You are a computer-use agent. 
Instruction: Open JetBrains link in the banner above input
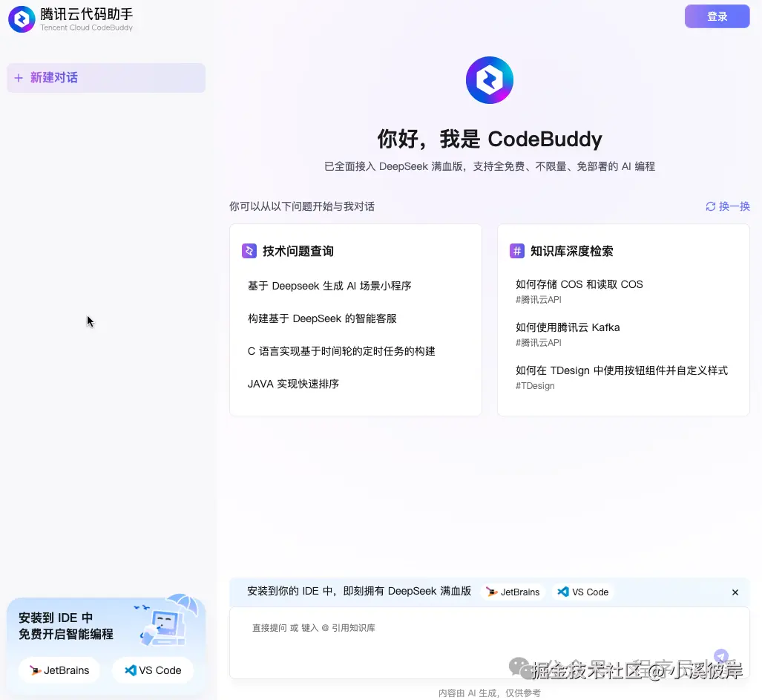[513, 592]
